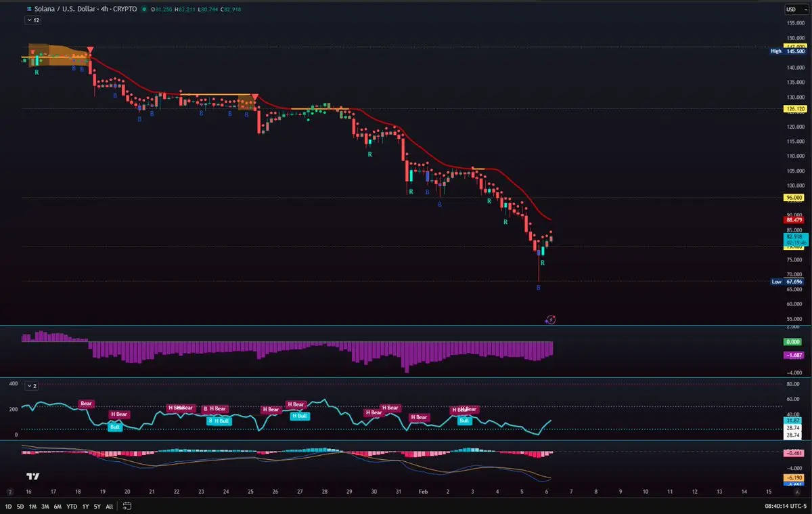The height and width of the screenshot is (514, 812).
Task: Select the 6M time range
Action: [58, 506]
